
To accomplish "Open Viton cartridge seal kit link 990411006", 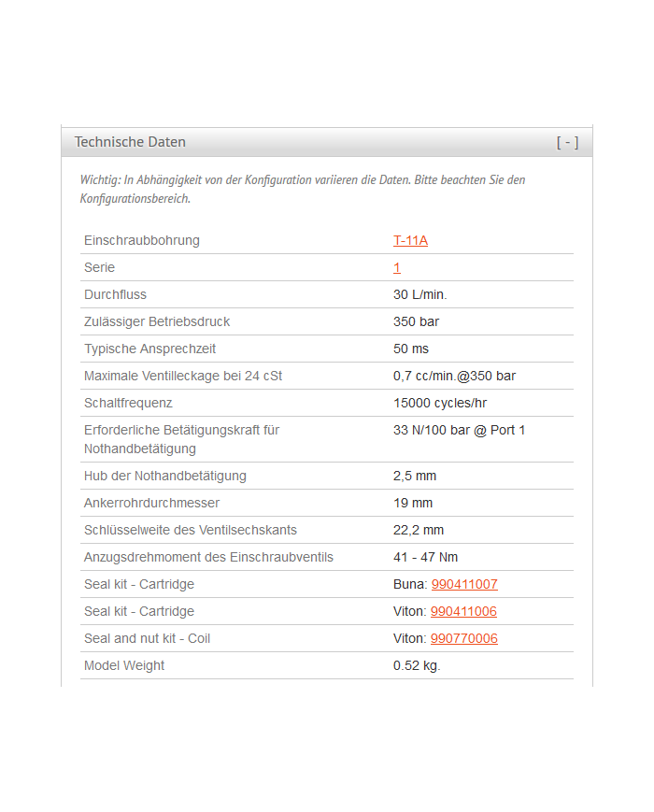I will click(x=463, y=611).
